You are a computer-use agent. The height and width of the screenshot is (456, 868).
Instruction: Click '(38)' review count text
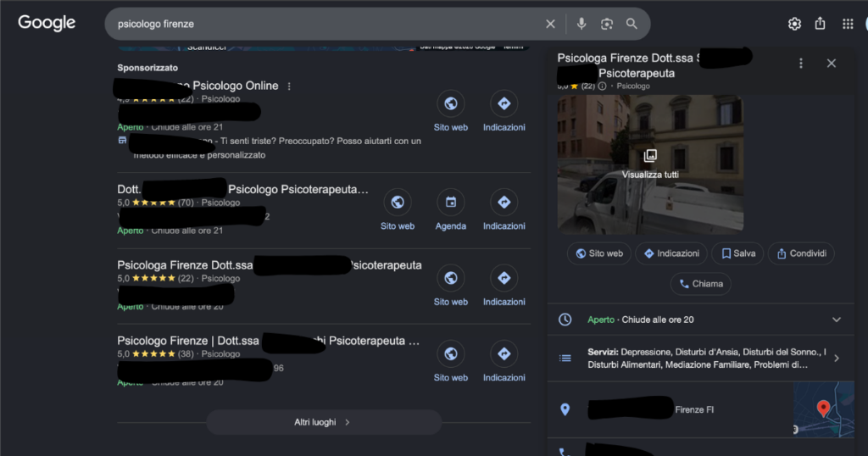tap(186, 354)
